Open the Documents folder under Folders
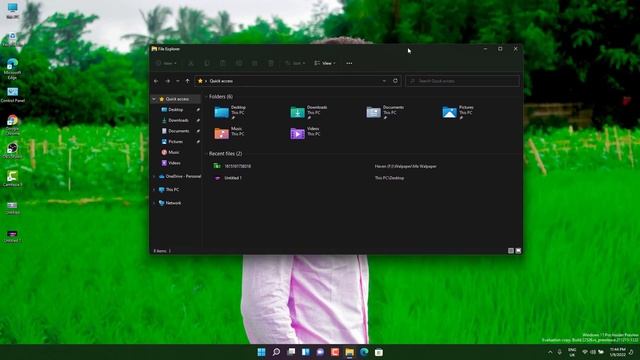Screen dimensions: 640x360 click(x=385, y=112)
